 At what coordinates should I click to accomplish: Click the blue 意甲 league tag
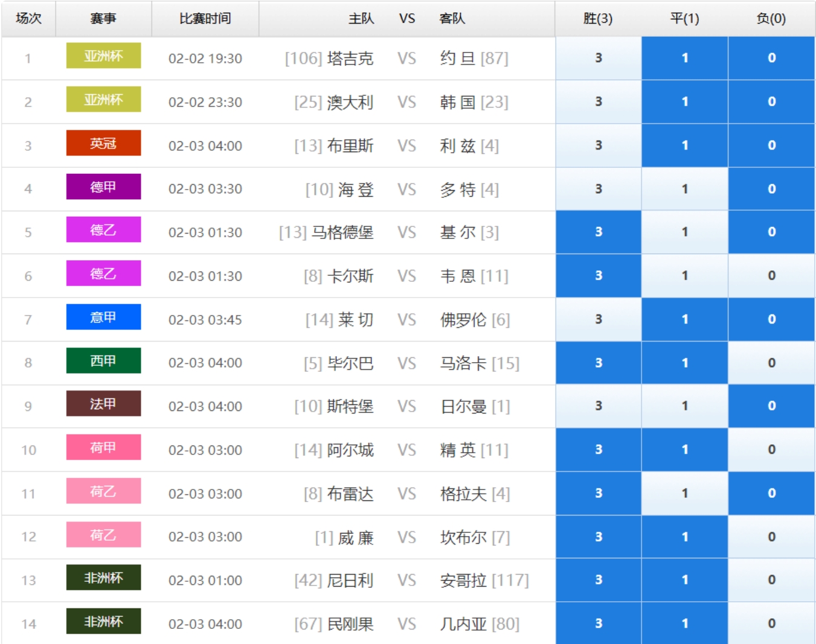(103, 317)
